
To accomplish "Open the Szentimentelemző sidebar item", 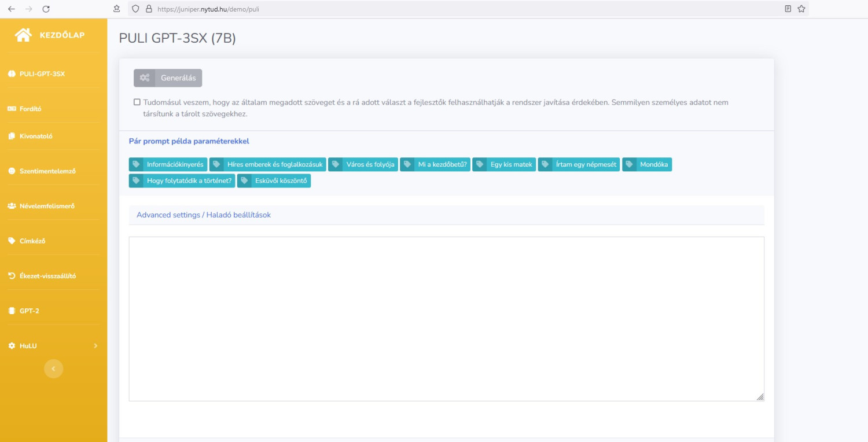I will [47, 171].
